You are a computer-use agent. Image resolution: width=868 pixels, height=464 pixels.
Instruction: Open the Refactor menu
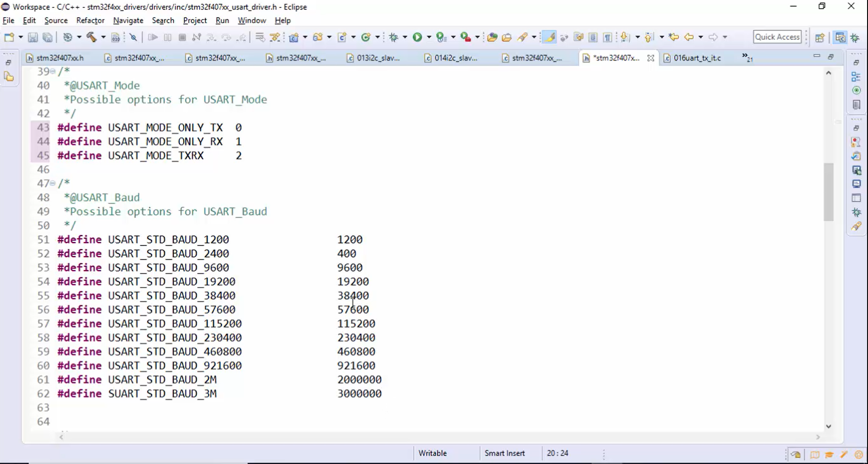90,20
